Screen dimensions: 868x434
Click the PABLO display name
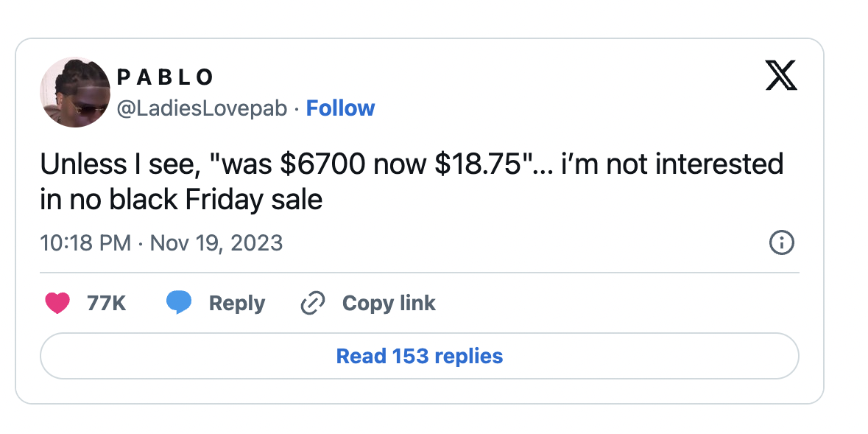(x=165, y=77)
